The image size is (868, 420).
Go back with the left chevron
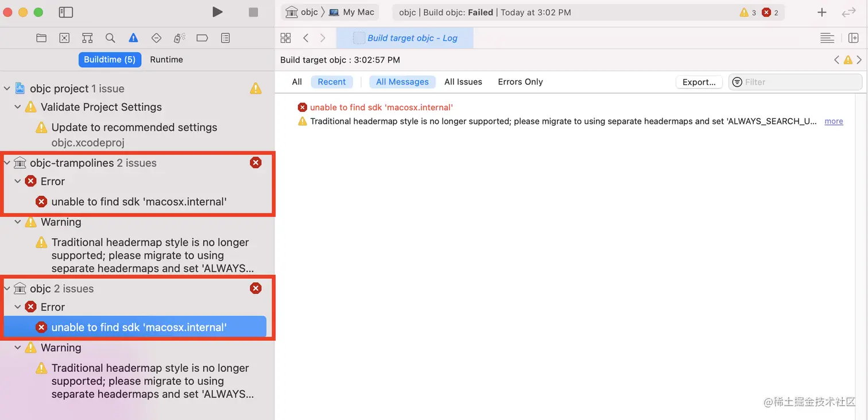click(x=306, y=38)
